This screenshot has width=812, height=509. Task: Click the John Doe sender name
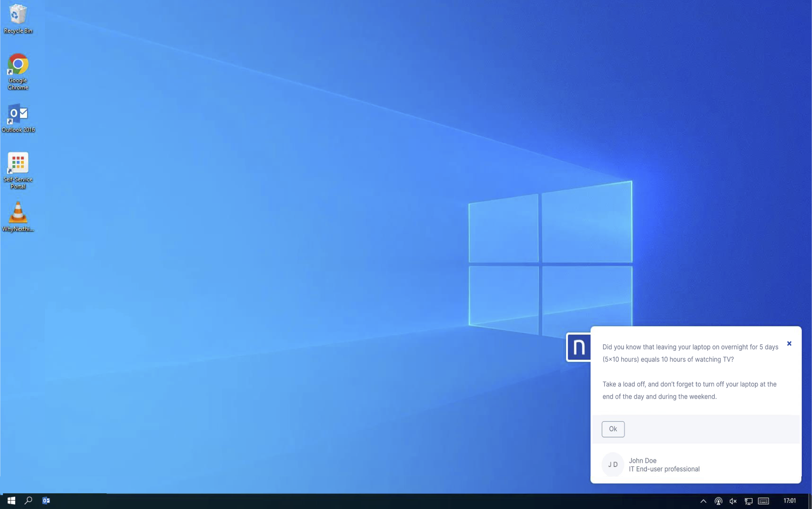click(642, 460)
